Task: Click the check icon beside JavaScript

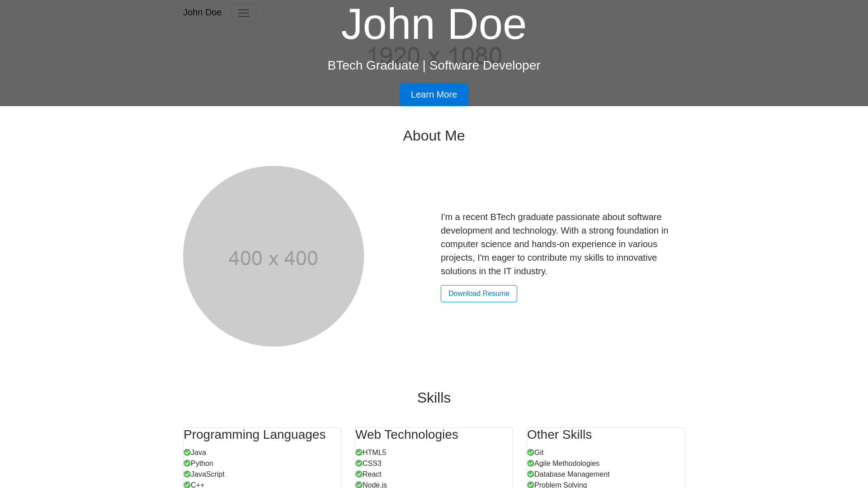Action: (187, 474)
